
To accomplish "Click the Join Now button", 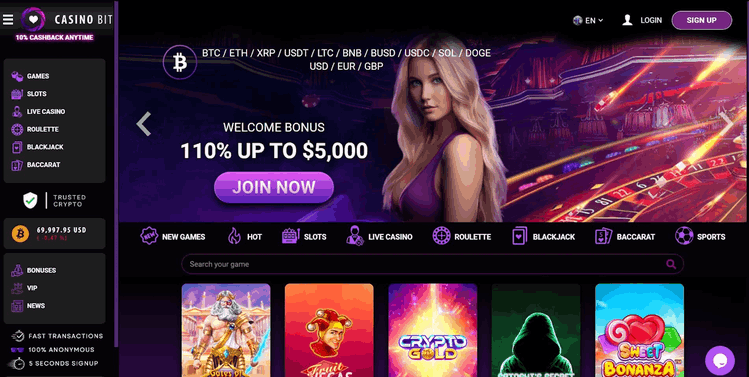I will pyautogui.click(x=274, y=187).
